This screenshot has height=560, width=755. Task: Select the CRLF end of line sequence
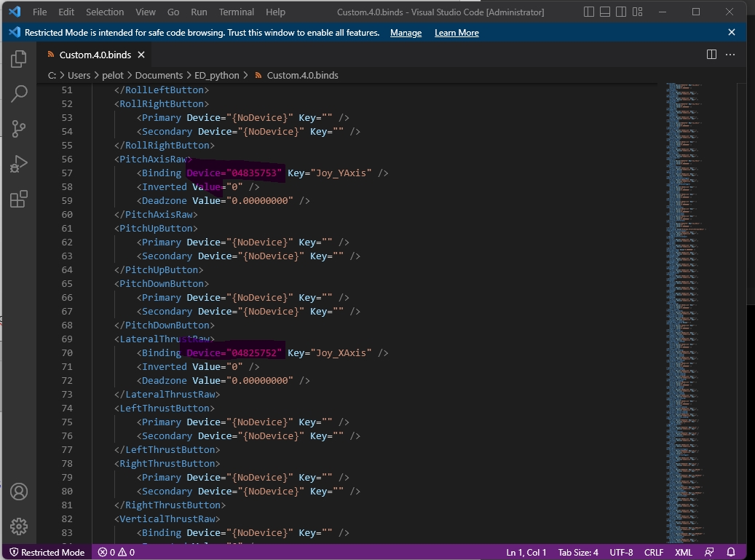tap(653, 552)
